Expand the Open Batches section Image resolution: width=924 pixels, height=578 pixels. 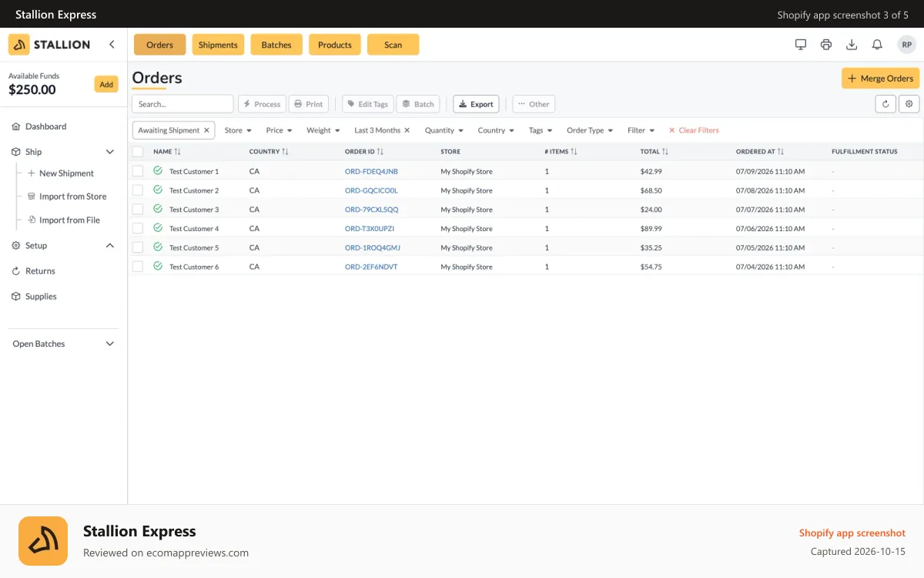pyautogui.click(x=110, y=344)
